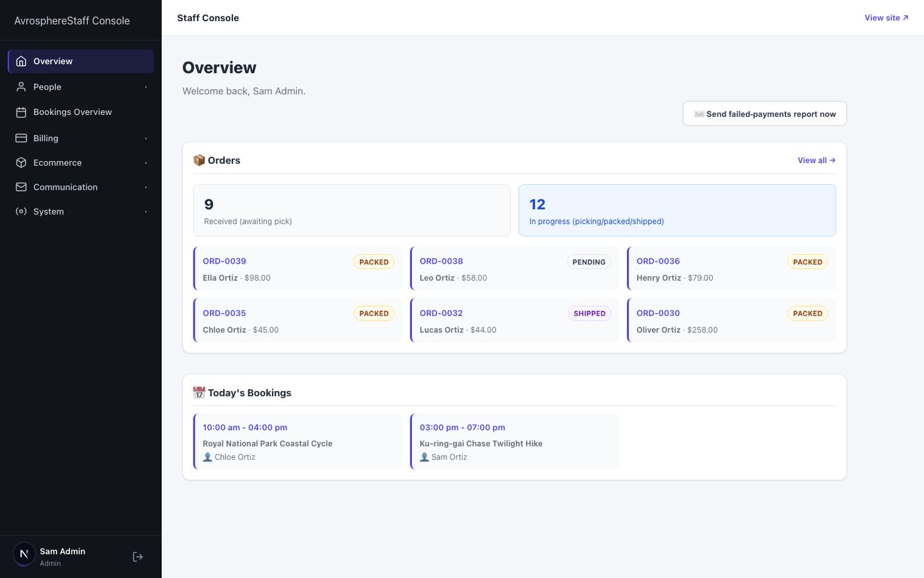Click the Oliver Ortiz $258.00 text

(x=677, y=330)
